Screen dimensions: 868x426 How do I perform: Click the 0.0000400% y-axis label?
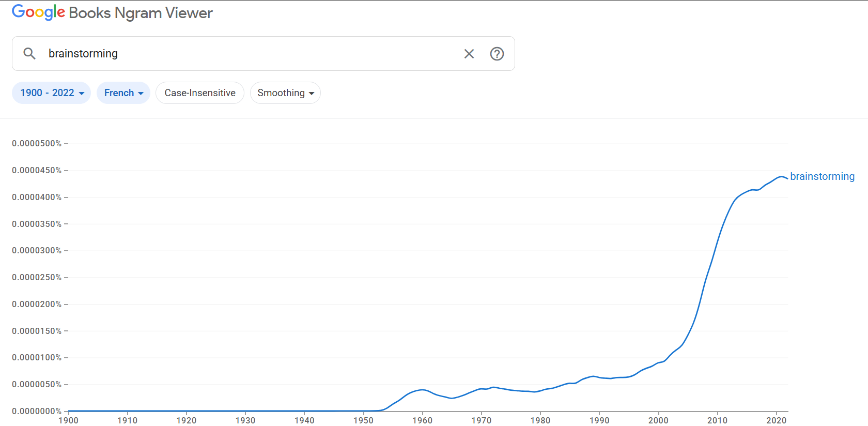(37, 197)
